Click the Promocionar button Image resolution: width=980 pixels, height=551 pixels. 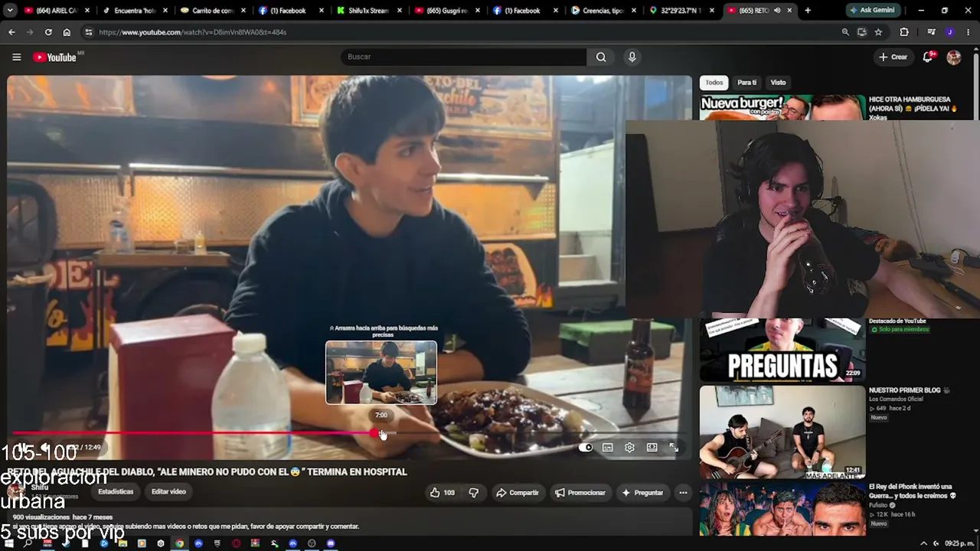point(580,493)
